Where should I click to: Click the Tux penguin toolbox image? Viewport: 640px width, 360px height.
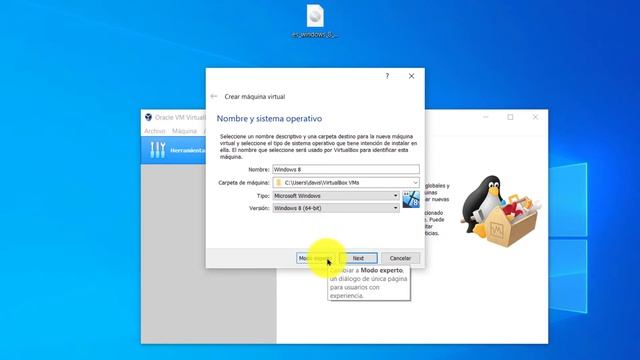point(500,211)
